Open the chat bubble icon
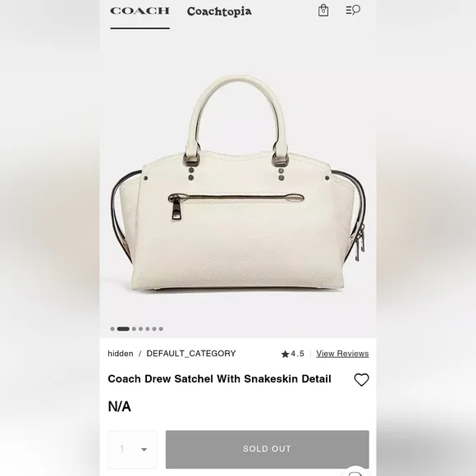Screen dimensions: 476x476 tap(355, 473)
